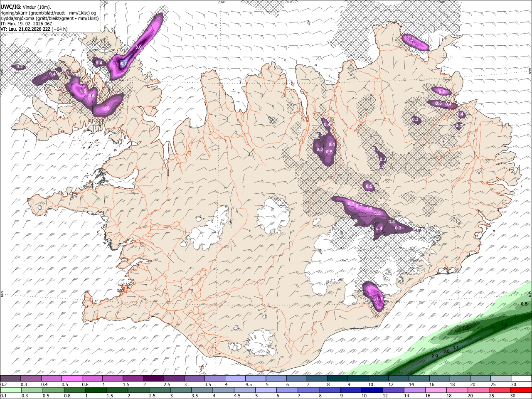Pick deep blue rain swatch between 10 and 12

372,390
